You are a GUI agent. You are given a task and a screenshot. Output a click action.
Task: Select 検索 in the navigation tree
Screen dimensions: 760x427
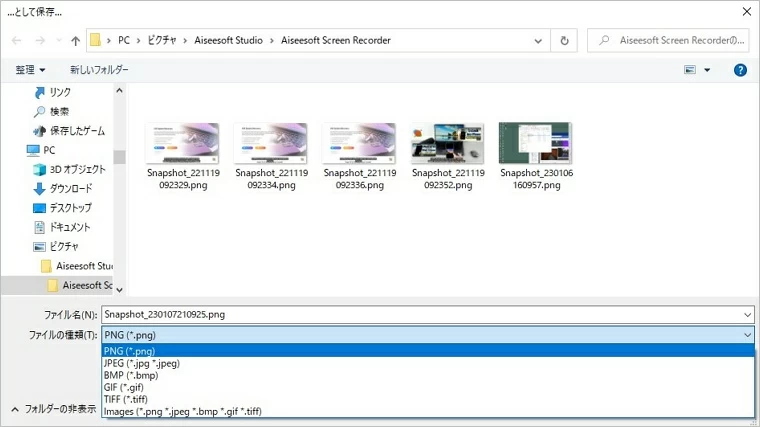(x=52, y=111)
